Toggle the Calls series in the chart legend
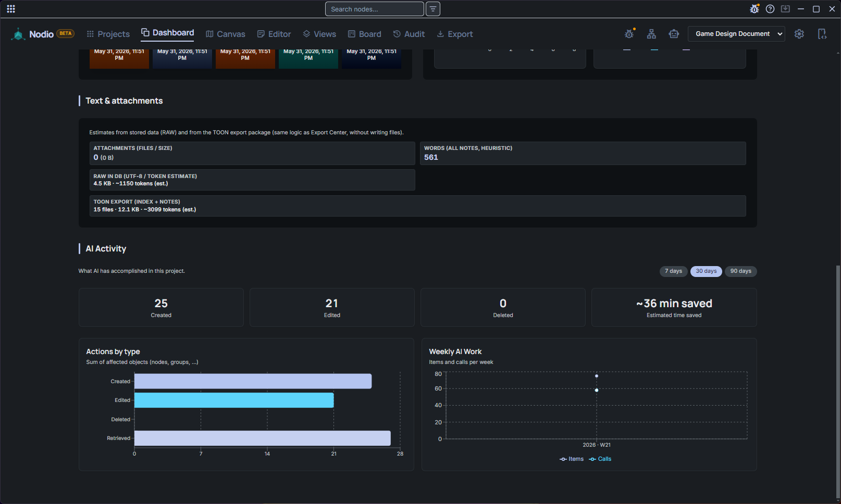841x504 pixels. click(x=600, y=459)
